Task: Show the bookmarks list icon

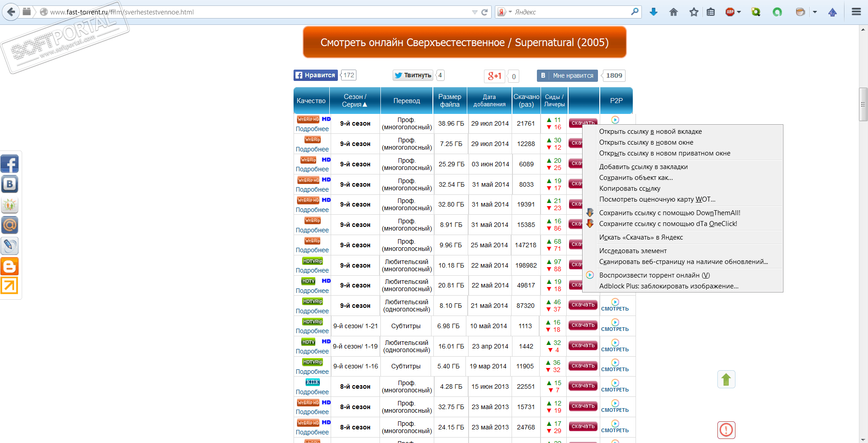Action: tap(711, 12)
